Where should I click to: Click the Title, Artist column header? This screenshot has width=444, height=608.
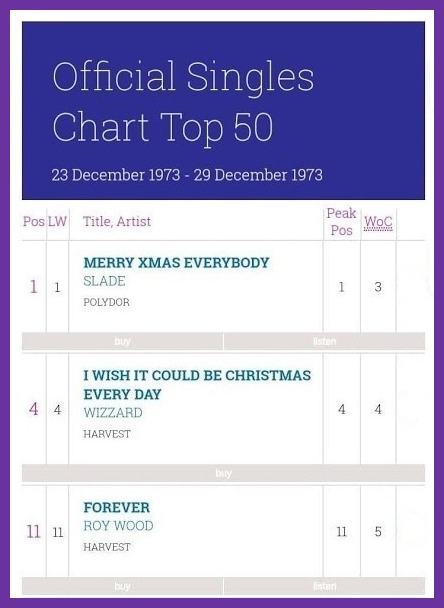click(117, 221)
